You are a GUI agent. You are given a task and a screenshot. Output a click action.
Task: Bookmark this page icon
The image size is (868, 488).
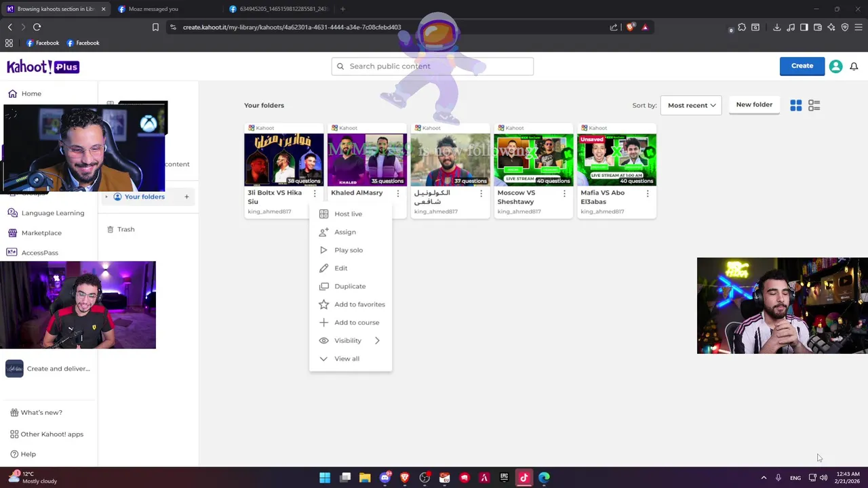click(155, 27)
